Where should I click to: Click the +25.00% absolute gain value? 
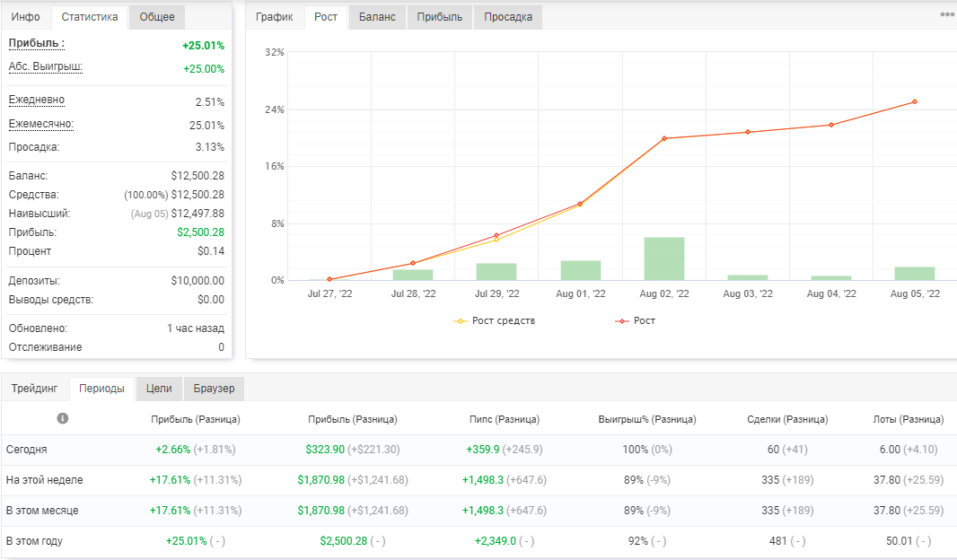pos(204,69)
